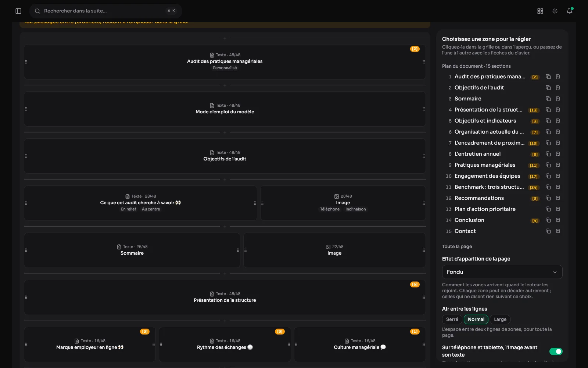The height and width of the screenshot is (368, 588).
Task: Duplicate the Audit des pratiques section in plan
Action: click(548, 77)
